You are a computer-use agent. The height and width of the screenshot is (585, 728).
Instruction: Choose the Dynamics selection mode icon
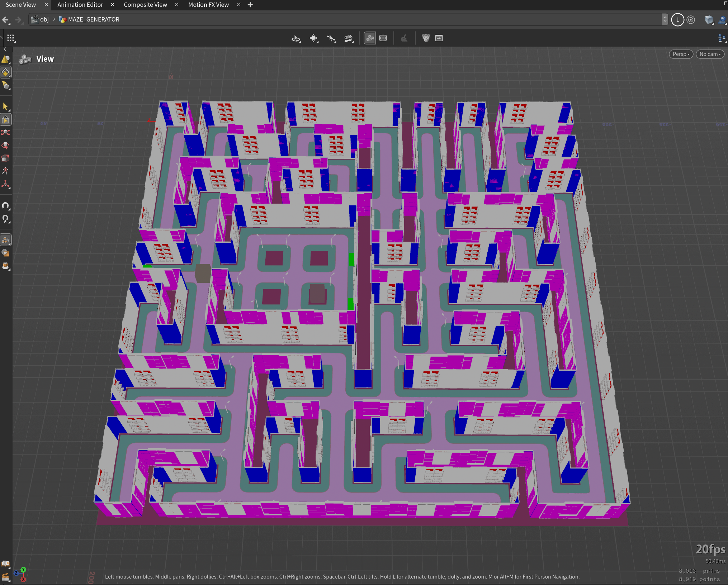[5, 85]
